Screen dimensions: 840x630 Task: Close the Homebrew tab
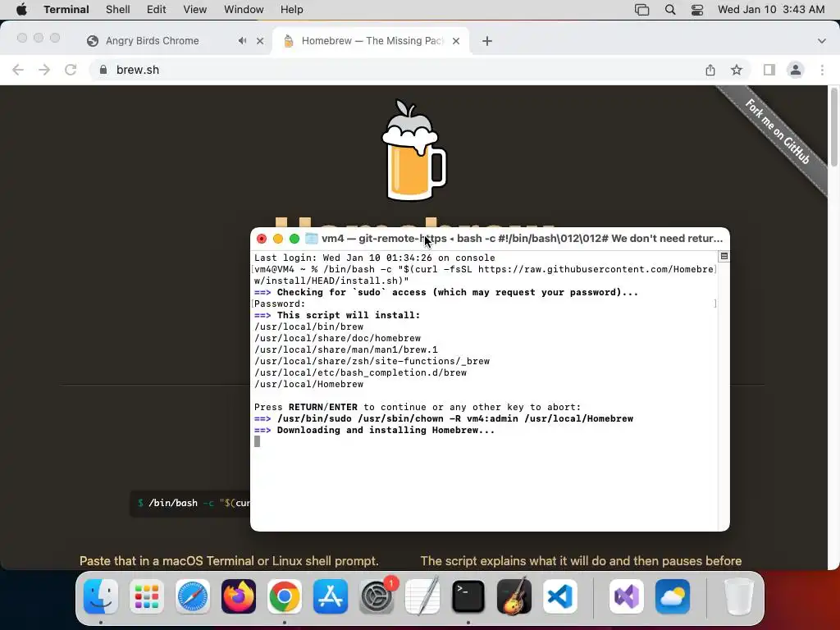coord(456,41)
